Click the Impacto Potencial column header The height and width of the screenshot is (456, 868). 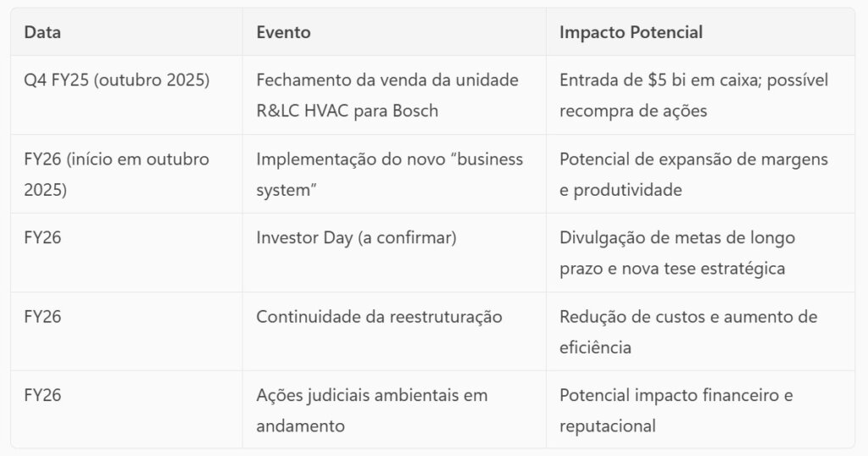pos(631,33)
